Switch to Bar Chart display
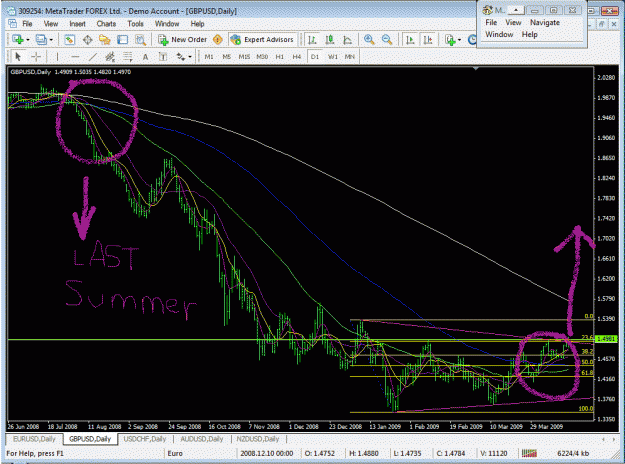Viewport: 625px width, 464px height. click(312, 39)
